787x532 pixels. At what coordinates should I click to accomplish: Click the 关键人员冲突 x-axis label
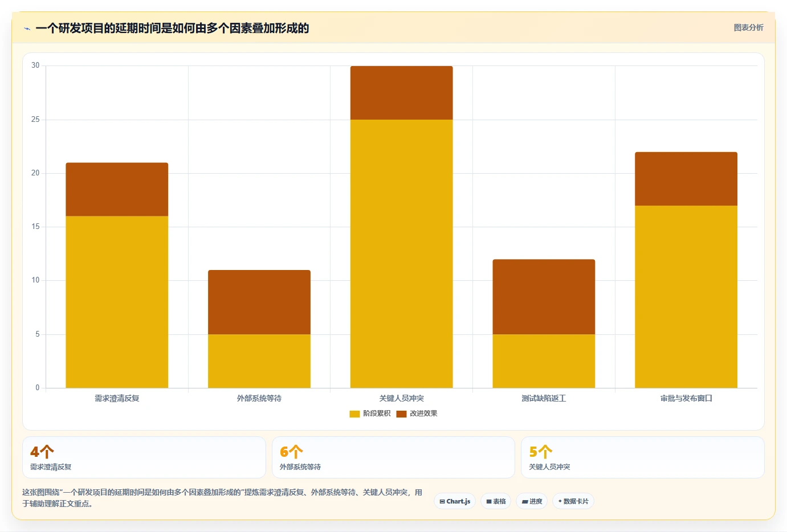click(x=401, y=398)
